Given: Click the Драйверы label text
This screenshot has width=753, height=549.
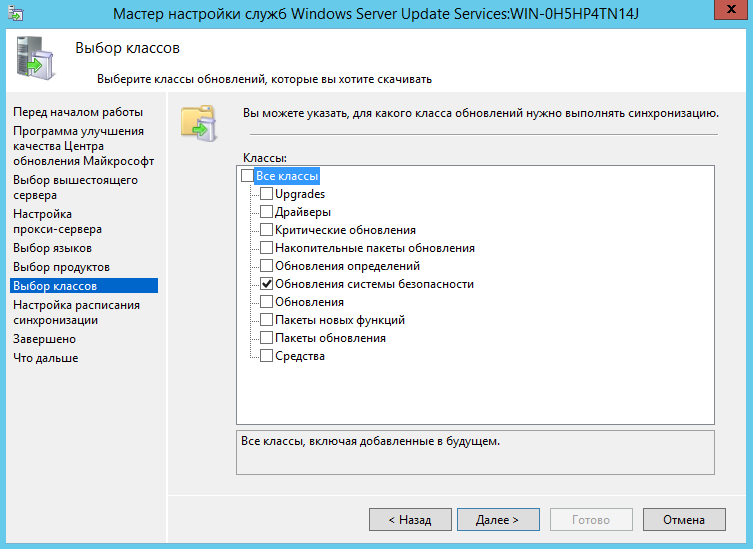Looking at the screenshot, I should [x=303, y=212].
